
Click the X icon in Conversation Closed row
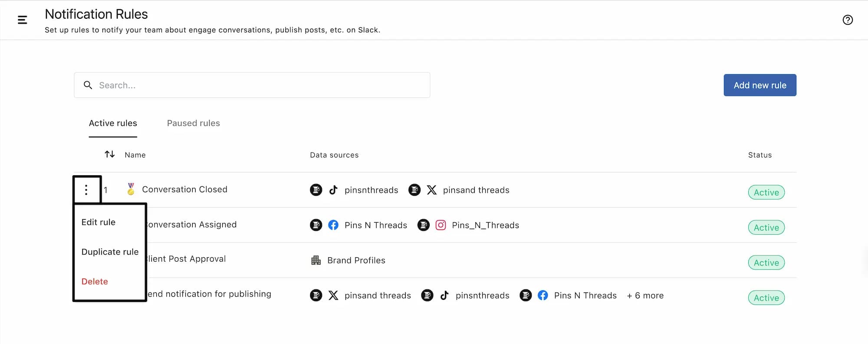(x=431, y=190)
